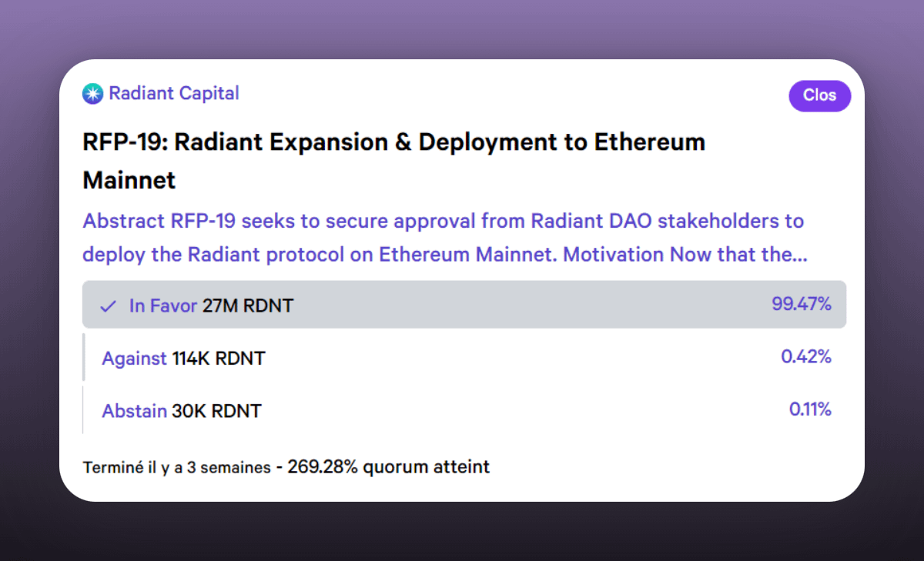Select the Abstain voting option label
This screenshot has width=924, height=561.
click(x=134, y=411)
